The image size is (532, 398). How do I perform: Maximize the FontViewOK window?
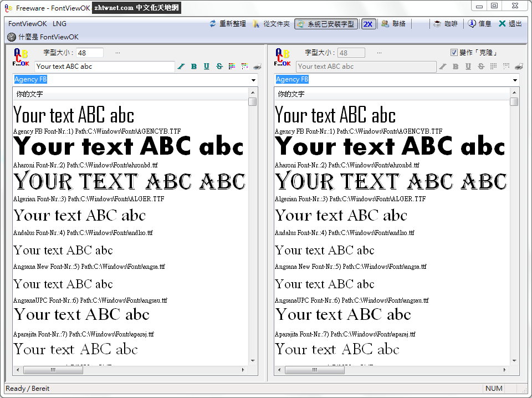point(494,6)
